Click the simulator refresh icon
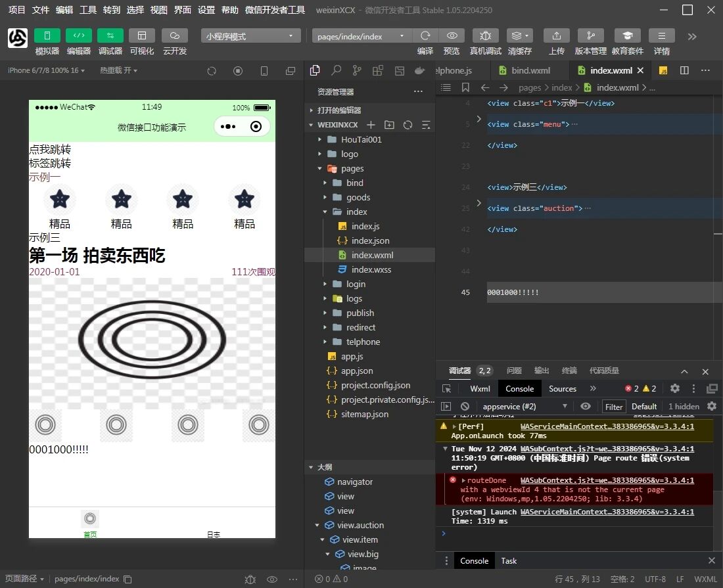Screen dimensions: 723x588 point(212,71)
